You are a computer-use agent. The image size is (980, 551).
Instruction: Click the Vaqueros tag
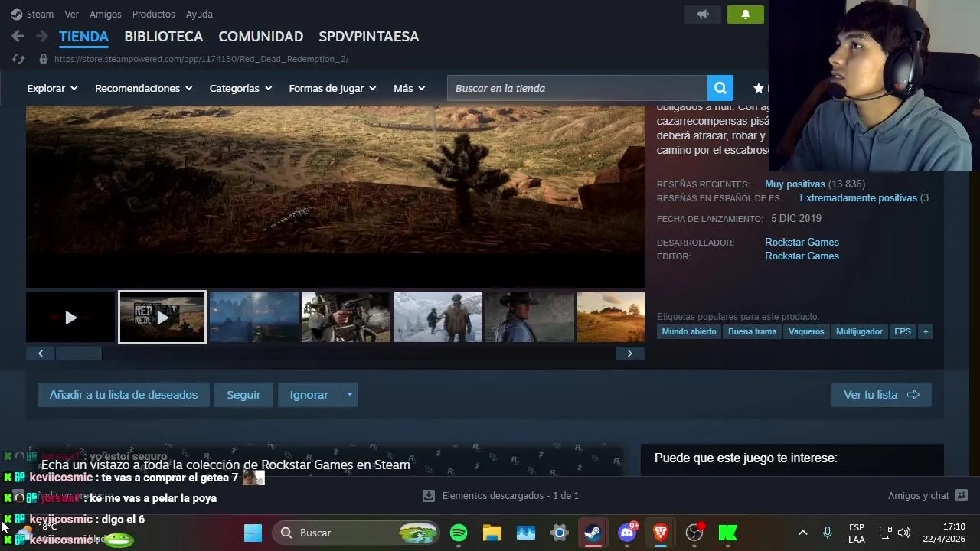[806, 331]
